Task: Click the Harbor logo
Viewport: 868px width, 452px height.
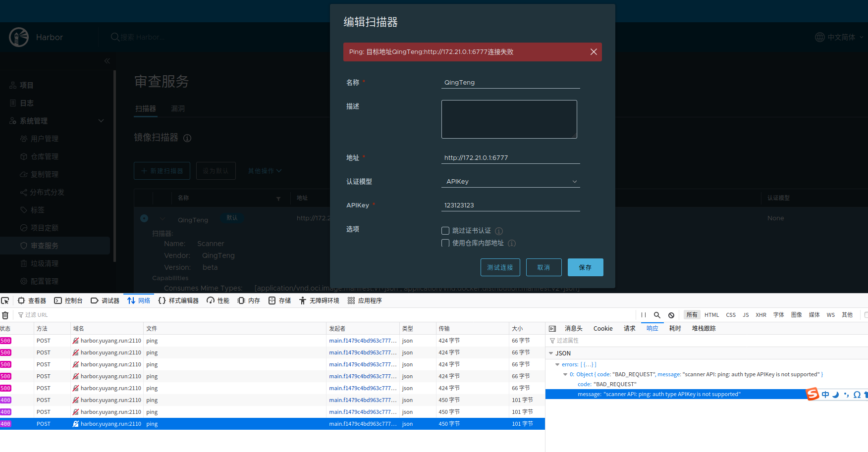Action: [19, 37]
